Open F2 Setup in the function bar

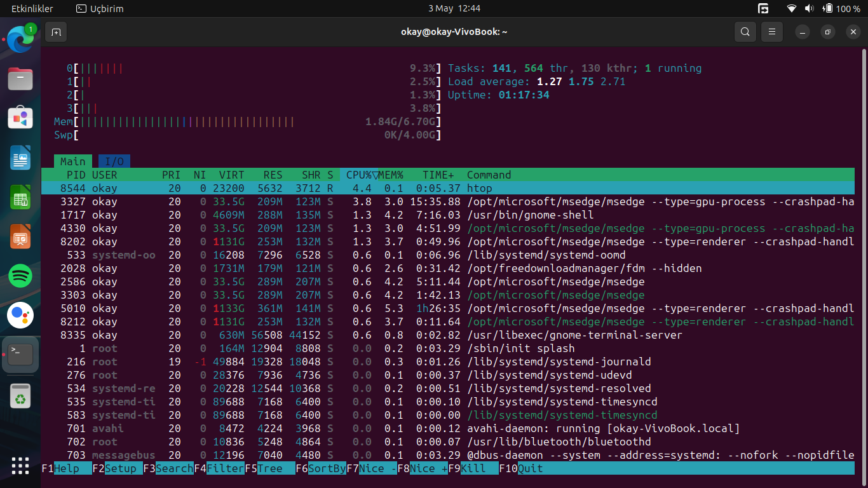(118, 468)
